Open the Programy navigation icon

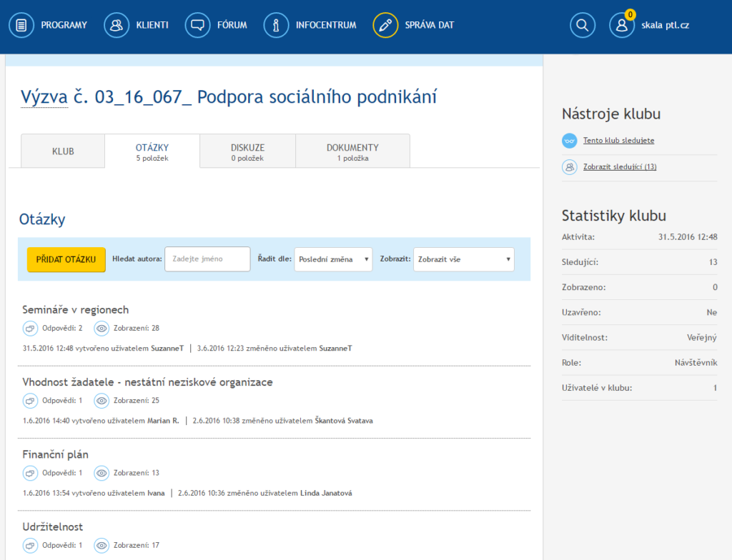(21, 25)
